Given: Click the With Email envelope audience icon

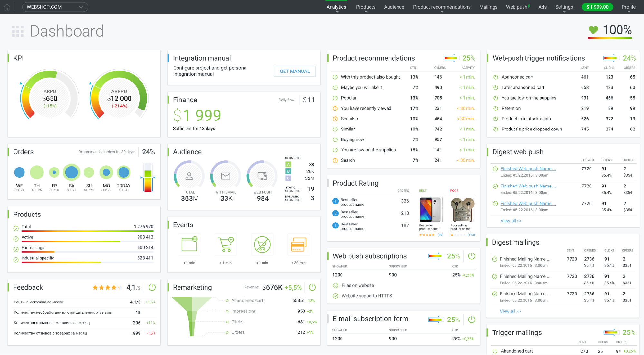Looking at the screenshot, I should click(226, 176).
